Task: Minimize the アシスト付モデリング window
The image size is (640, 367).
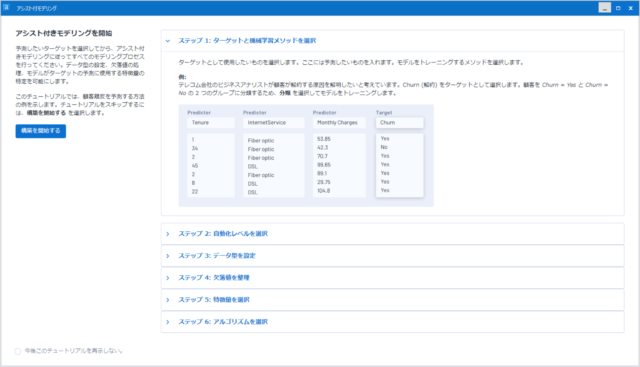Action: point(604,8)
